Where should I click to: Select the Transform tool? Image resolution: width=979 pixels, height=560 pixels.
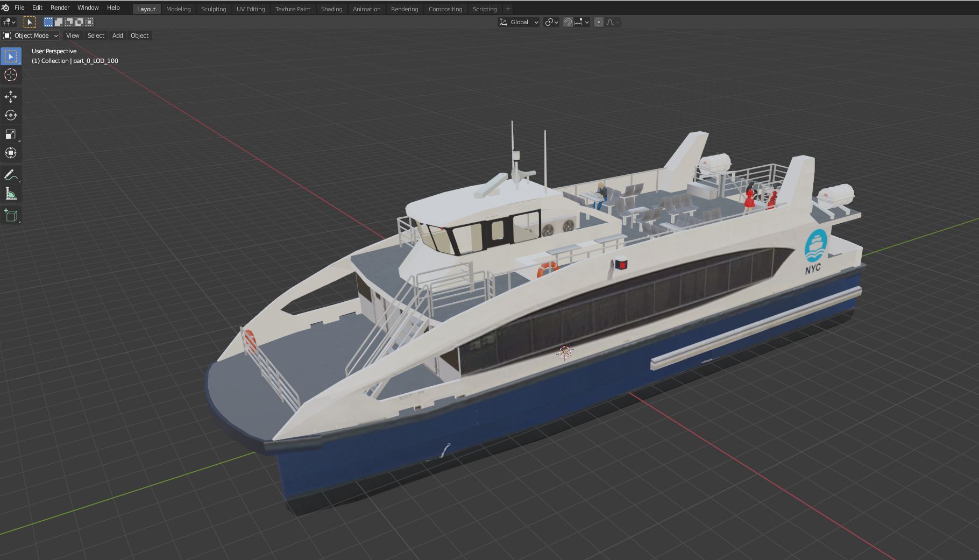(11, 153)
